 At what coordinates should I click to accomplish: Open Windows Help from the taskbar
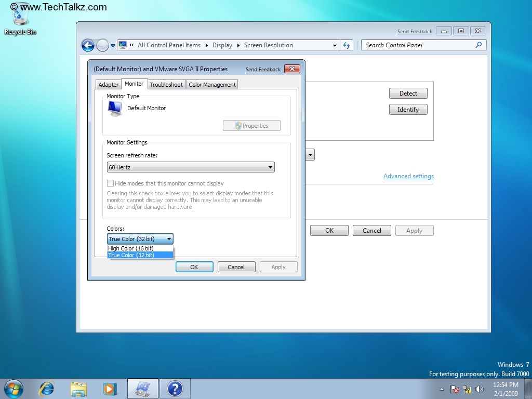(175, 388)
